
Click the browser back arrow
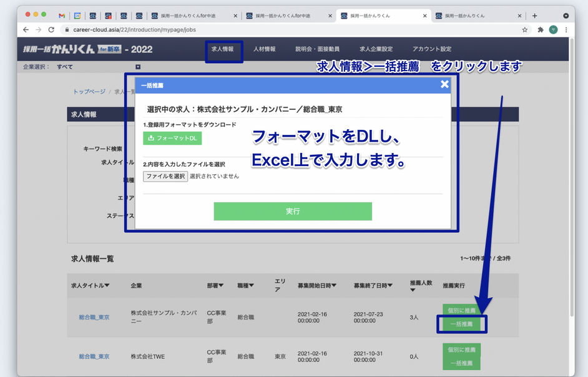(x=25, y=29)
